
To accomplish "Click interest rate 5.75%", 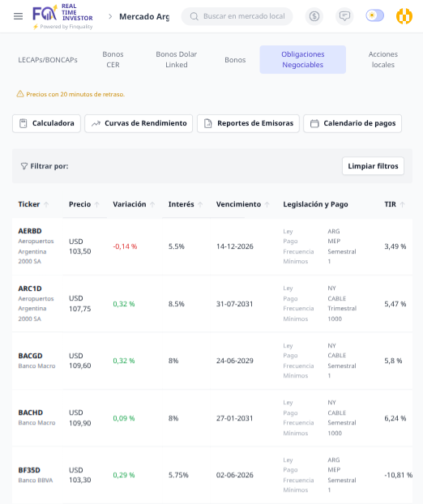I will (x=178, y=475).
